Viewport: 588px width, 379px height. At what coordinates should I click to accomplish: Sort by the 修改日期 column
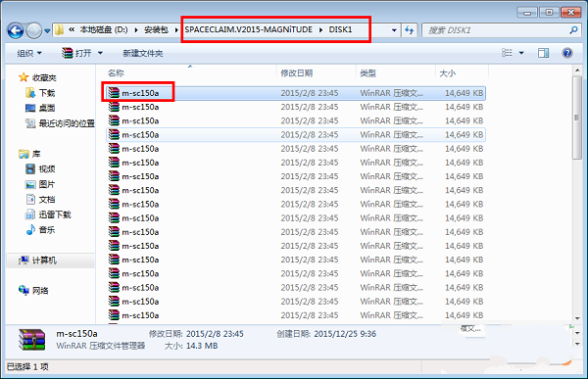coord(297,73)
